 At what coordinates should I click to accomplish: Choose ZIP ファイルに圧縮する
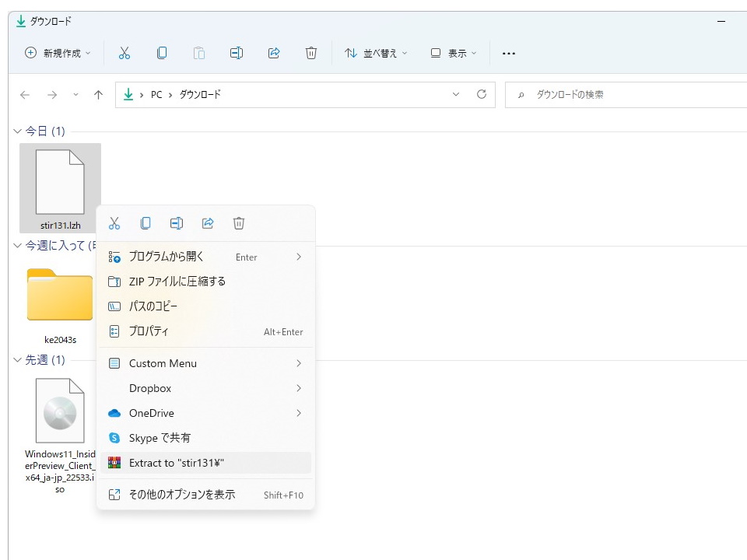pyautogui.click(x=205, y=282)
